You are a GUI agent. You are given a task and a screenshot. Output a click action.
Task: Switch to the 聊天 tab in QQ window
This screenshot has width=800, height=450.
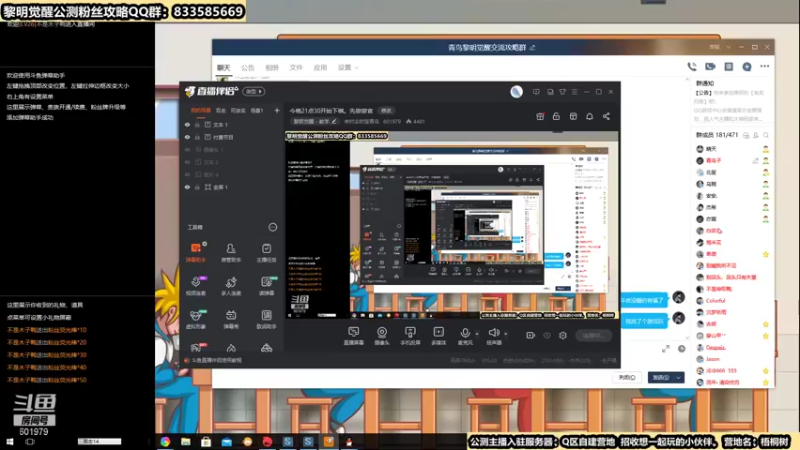[x=223, y=67]
